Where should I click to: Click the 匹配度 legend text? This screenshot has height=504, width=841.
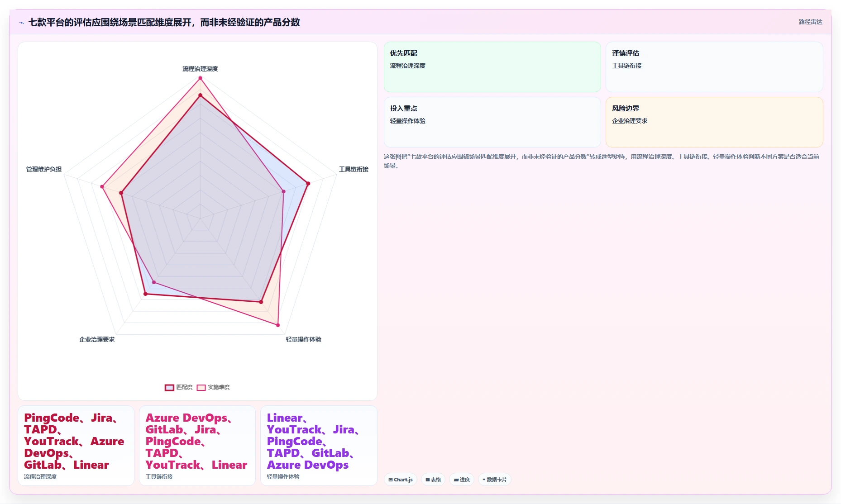184,387
